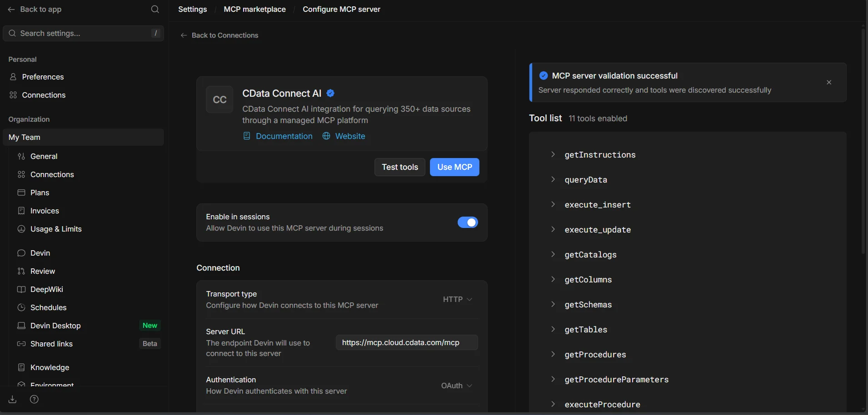The width and height of the screenshot is (868, 415).
Task: Expand the getProcedureParameters tool
Action: pyautogui.click(x=553, y=379)
